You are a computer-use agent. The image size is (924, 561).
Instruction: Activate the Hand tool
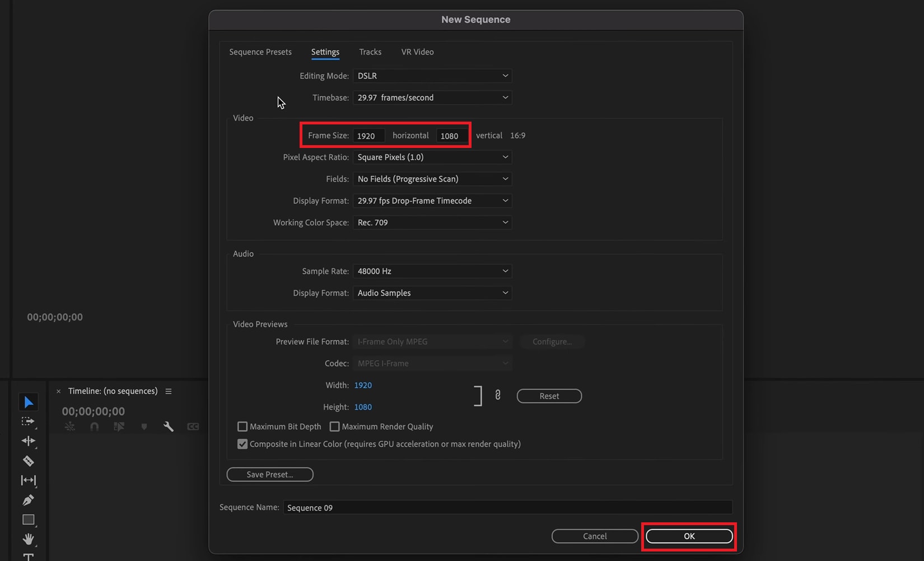coord(29,539)
